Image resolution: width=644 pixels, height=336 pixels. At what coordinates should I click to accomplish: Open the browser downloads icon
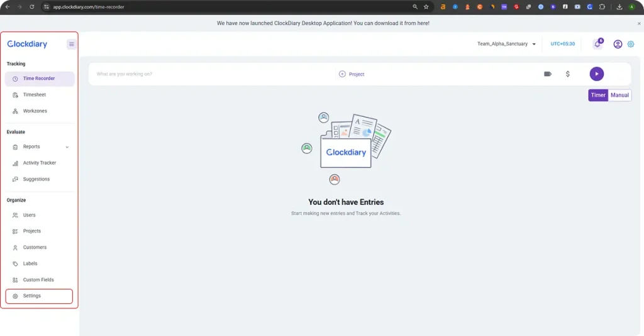pos(619,6)
